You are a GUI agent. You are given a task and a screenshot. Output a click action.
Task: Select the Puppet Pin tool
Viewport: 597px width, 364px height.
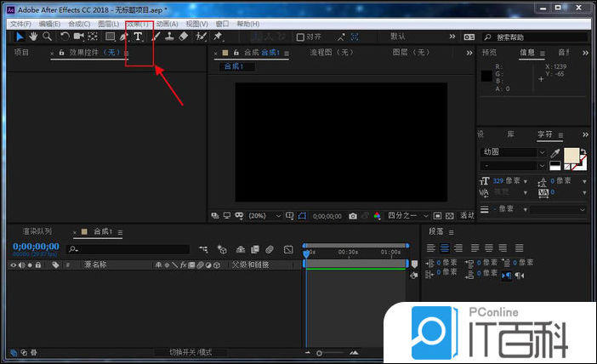(x=218, y=37)
